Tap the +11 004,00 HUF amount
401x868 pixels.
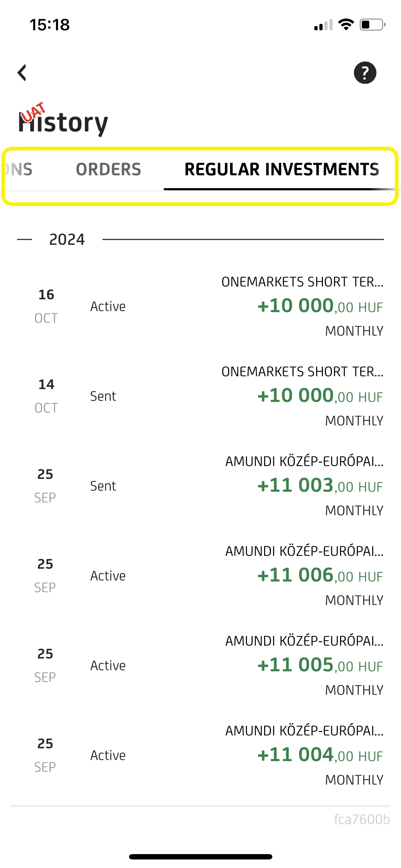[320, 755]
